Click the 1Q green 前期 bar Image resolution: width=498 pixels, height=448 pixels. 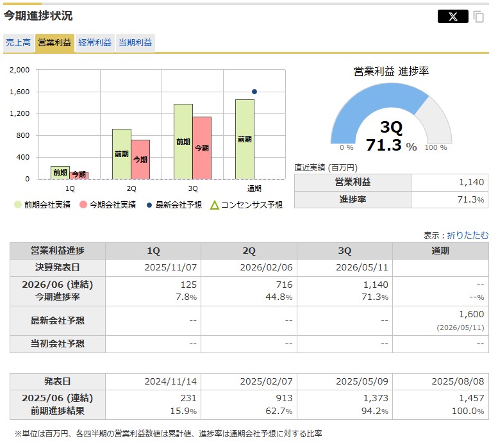tap(60, 172)
